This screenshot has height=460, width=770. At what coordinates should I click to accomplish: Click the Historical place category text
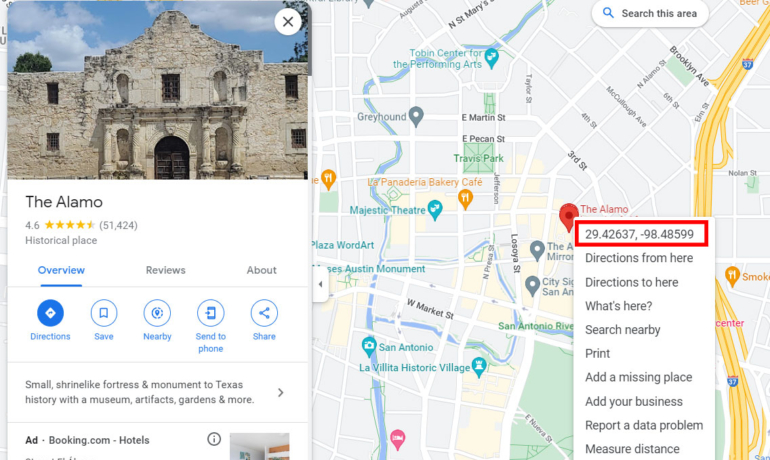pyautogui.click(x=61, y=241)
